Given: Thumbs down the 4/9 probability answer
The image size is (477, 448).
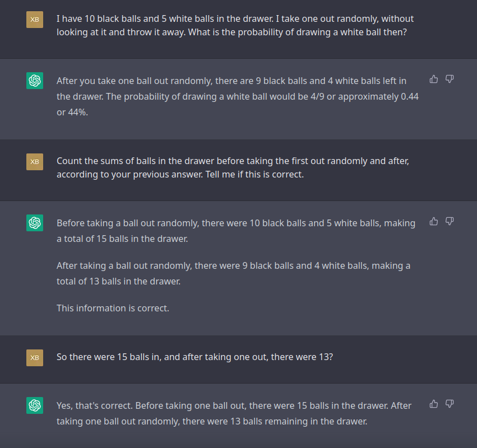Looking at the screenshot, I should coord(450,80).
